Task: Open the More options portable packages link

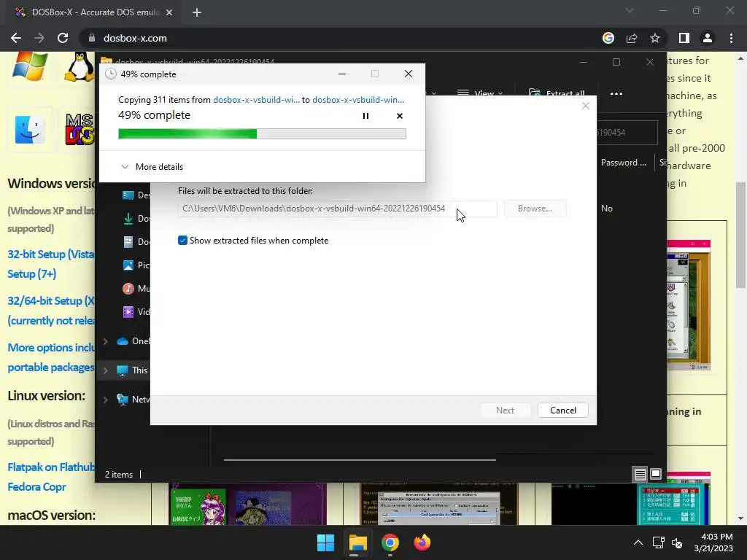Action: (50, 357)
